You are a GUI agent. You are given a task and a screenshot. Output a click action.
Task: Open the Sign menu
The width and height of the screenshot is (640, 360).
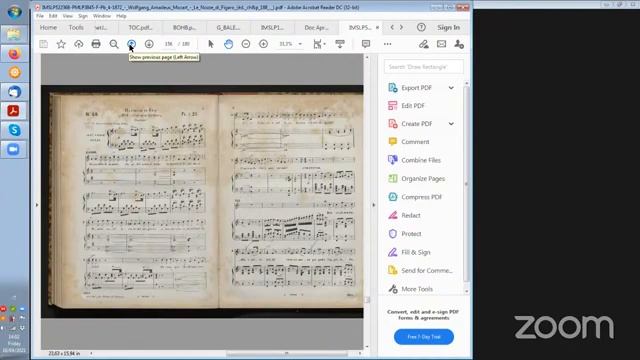83,16
